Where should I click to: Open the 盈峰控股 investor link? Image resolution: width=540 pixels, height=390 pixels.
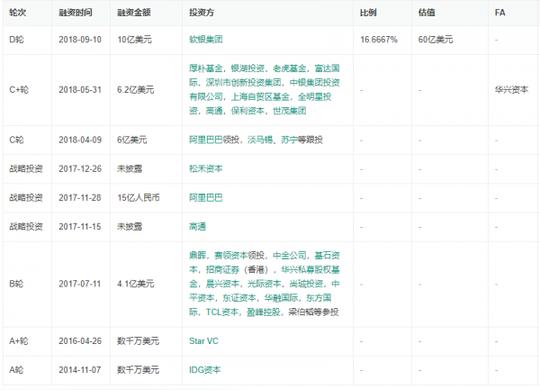(263, 312)
